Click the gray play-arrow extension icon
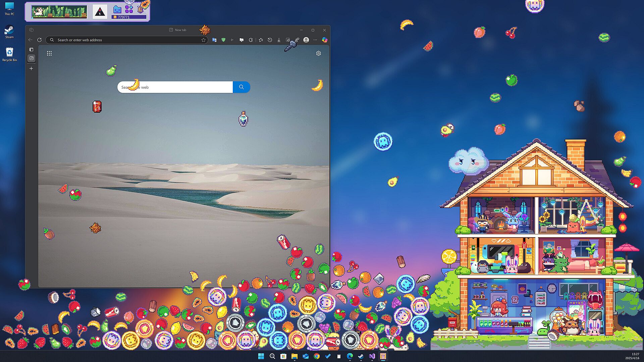The height and width of the screenshot is (362, 644). point(232,40)
